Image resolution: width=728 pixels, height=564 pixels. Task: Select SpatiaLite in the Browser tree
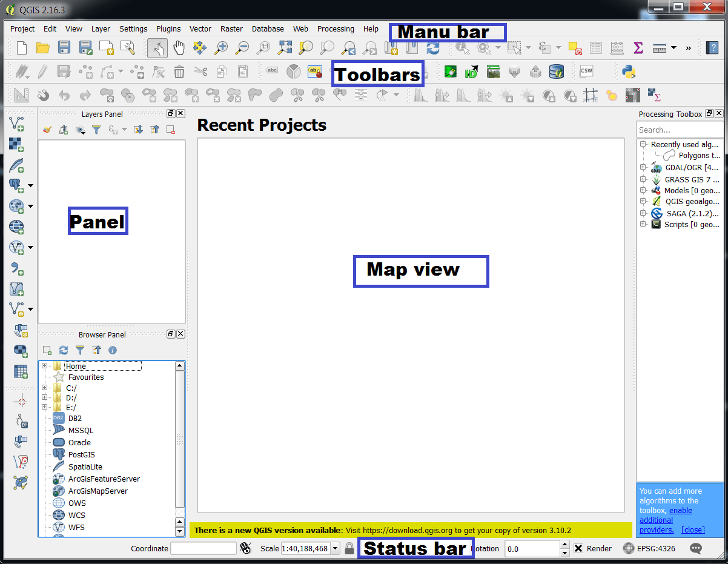85,466
